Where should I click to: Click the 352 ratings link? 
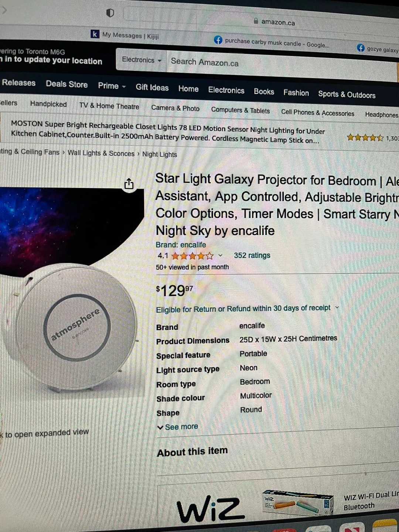(x=252, y=255)
